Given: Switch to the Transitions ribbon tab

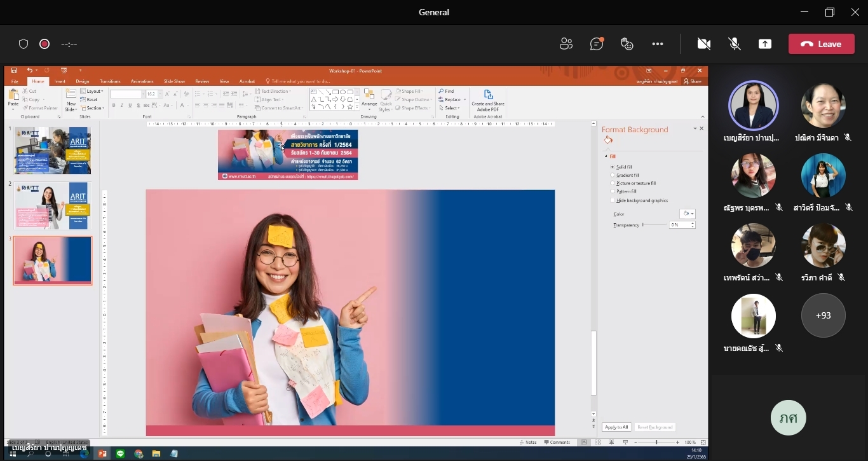Looking at the screenshot, I should pyautogui.click(x=110, y=81).
